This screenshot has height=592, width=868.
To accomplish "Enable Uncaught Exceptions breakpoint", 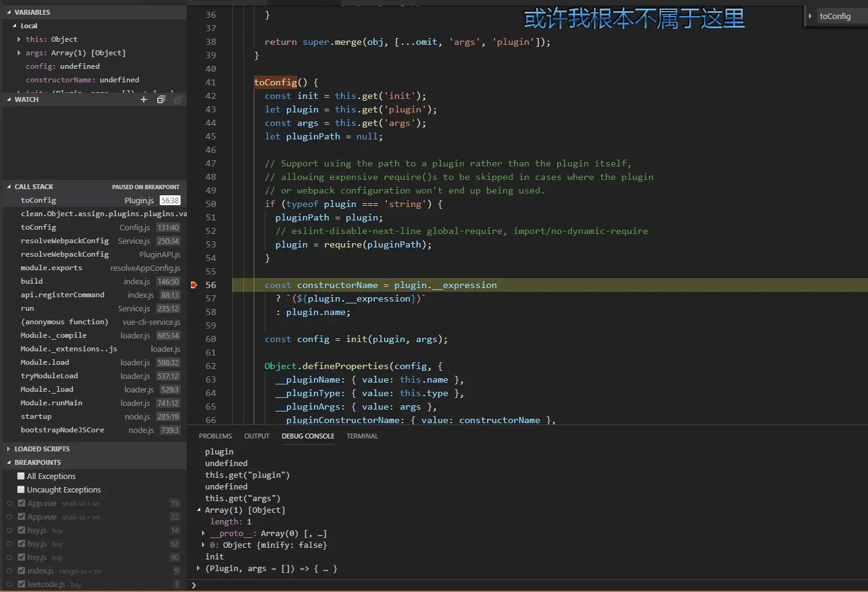I will (22, 490).
